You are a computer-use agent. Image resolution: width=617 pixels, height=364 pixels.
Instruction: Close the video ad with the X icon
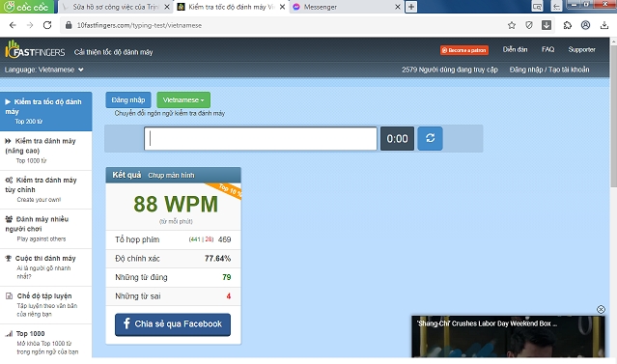pos(601,309)
